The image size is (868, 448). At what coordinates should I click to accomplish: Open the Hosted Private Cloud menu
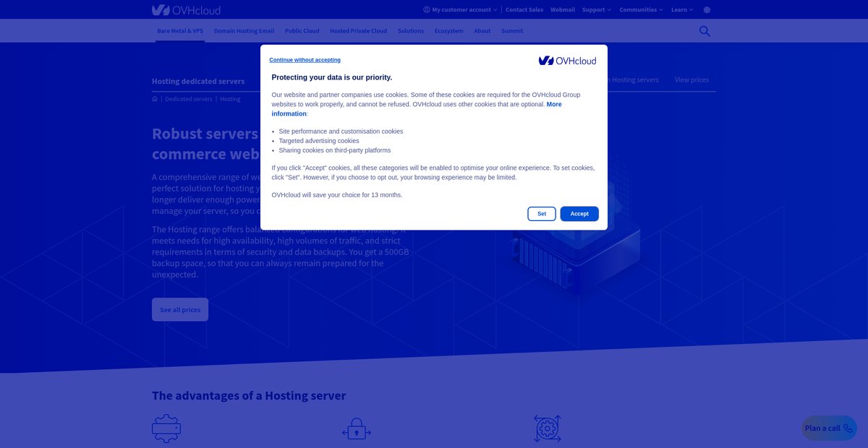click(358, 31)
